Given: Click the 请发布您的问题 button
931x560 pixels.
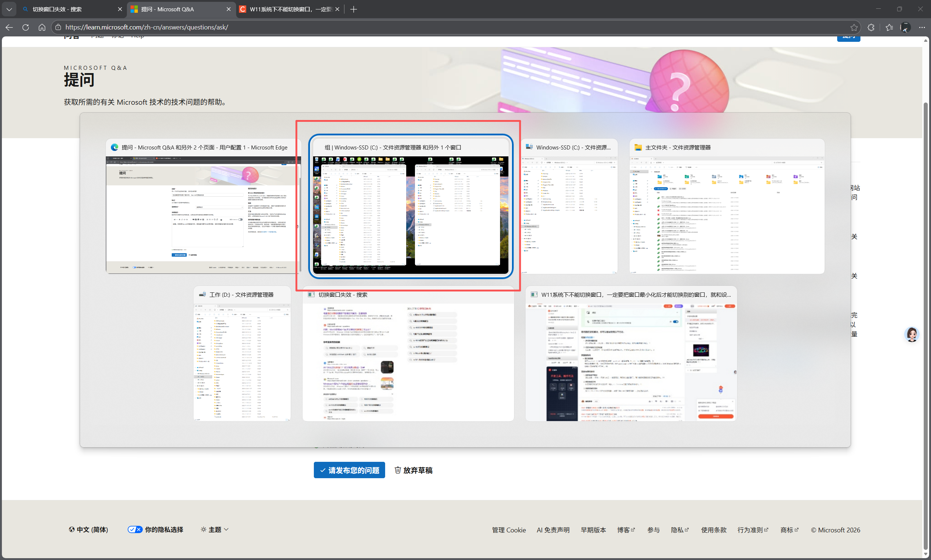Looking at the screenshot, I should (349, 470).
